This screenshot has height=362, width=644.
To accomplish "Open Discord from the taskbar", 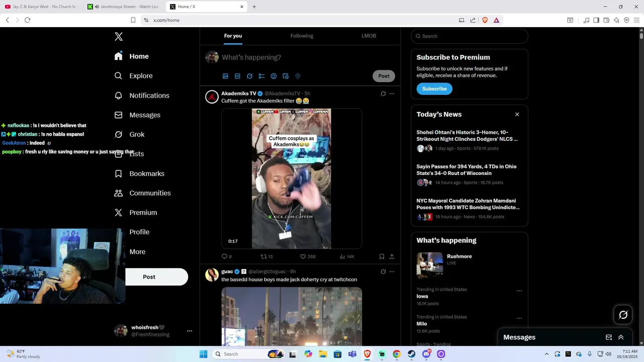I will [426, 354].
